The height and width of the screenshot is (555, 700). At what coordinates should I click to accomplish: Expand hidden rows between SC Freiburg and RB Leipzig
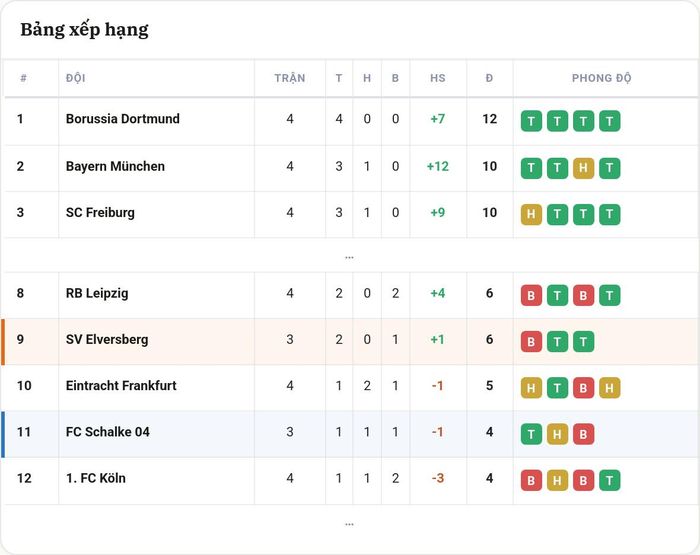350,257
